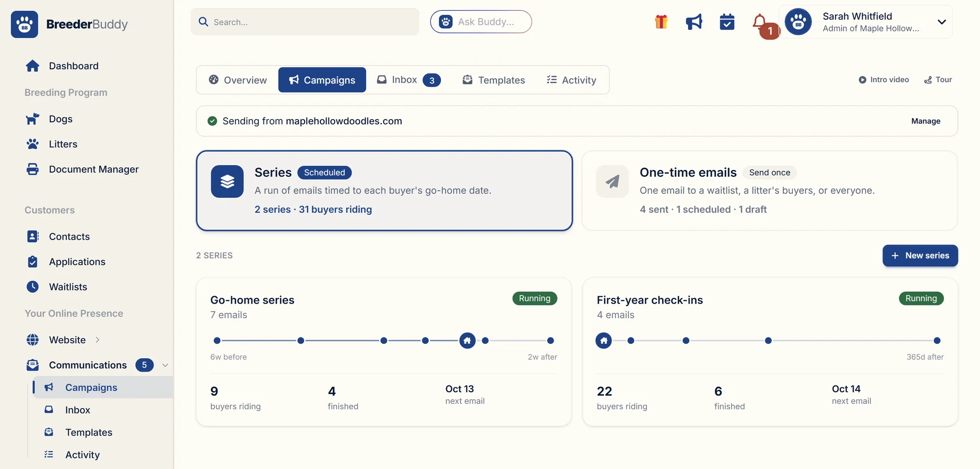
Task: Click the Litters paw icon
Action: (x=32, y=144)
